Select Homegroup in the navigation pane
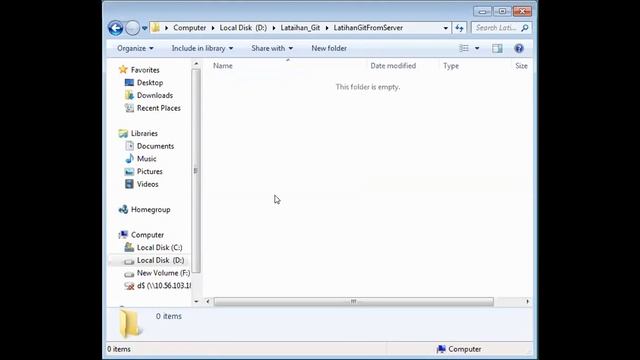 coord(151,209)
